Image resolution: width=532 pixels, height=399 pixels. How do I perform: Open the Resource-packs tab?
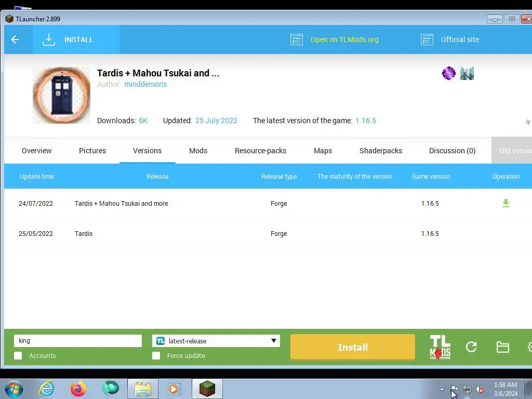(x=261, y=151)
